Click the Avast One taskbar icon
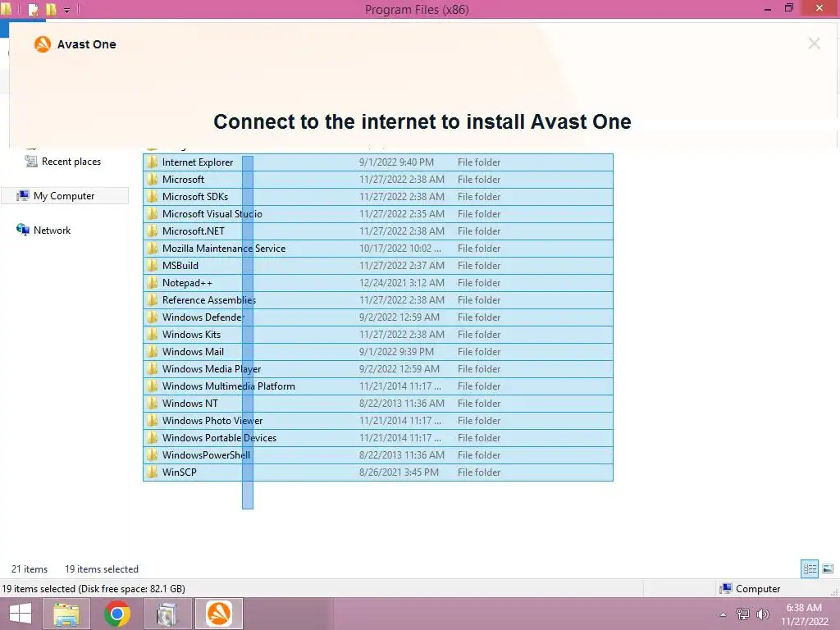This screenshot has height=630, width=840. pyautogui.click(x=219, y=614)
